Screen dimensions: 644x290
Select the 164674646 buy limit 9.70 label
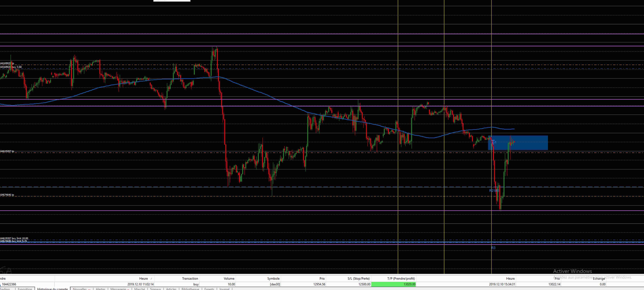click(x=13, y=241)
